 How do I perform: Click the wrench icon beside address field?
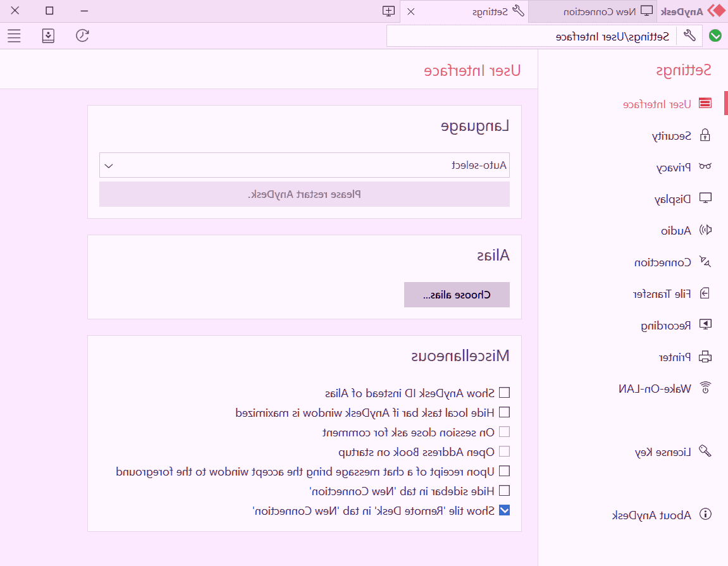[x=690, y=36]
